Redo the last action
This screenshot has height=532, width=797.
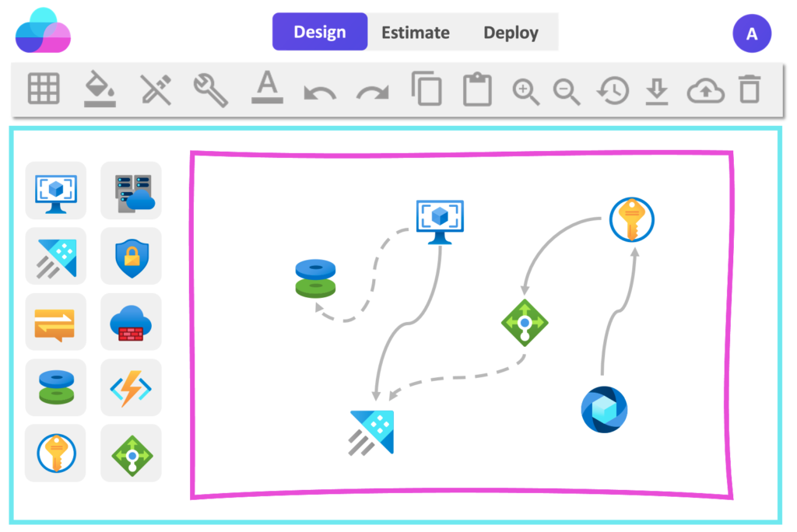coord(373,93)
